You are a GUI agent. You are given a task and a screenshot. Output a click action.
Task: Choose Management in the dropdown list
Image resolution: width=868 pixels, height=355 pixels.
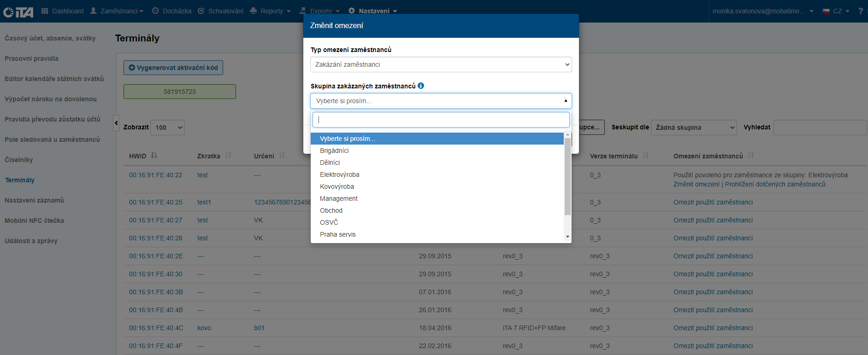[339, 198]
